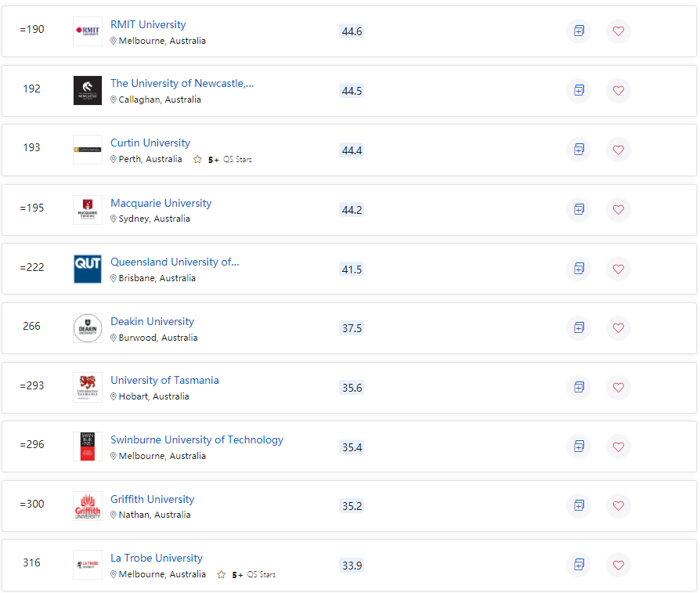Add Queensland University of Technology to compare
Screen dimensions: 700x593
point(579,269)
